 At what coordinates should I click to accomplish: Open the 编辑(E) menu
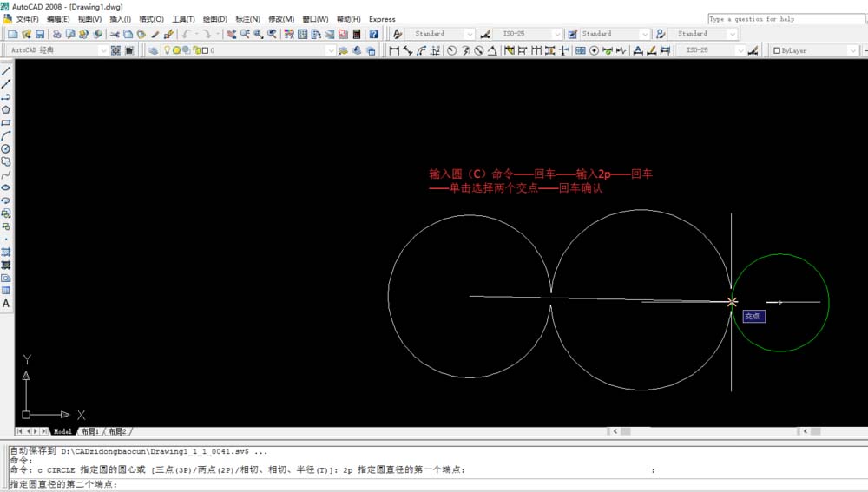[x=58, y=19]
